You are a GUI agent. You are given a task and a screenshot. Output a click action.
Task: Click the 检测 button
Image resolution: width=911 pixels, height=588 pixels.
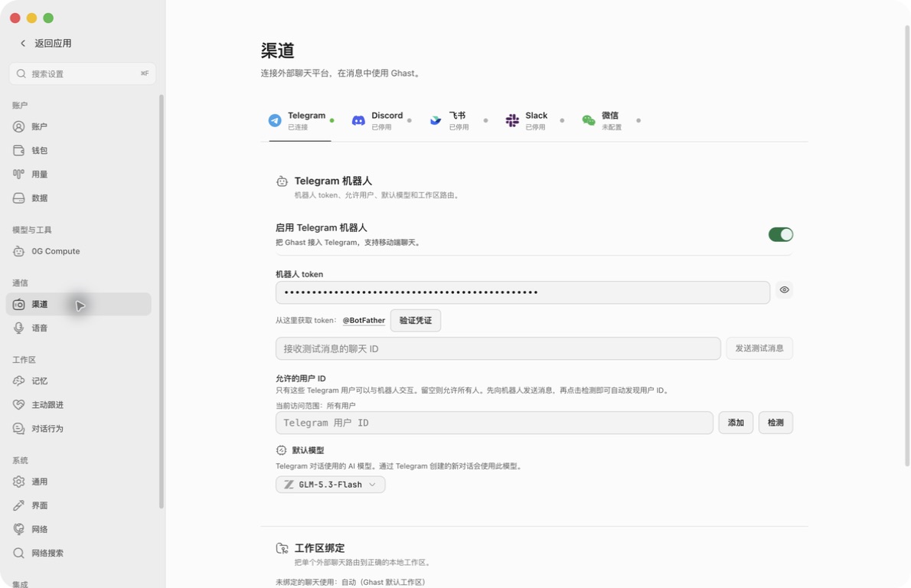pyautogui.click(x=775, y=423)
